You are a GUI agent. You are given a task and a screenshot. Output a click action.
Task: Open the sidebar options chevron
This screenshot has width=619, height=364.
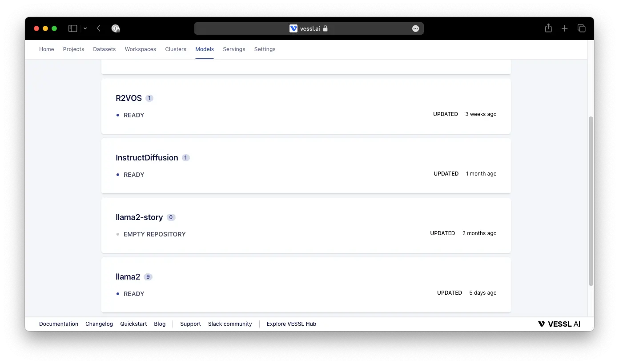(x=85, y=28)
